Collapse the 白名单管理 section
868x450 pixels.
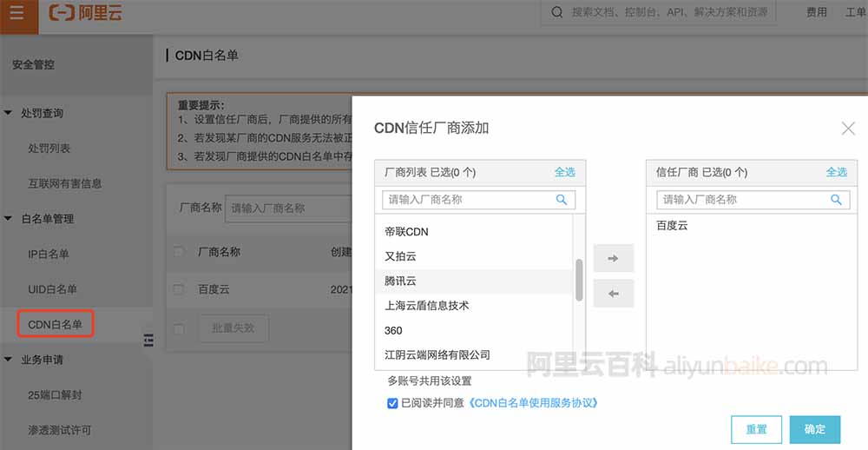point(8,218)
